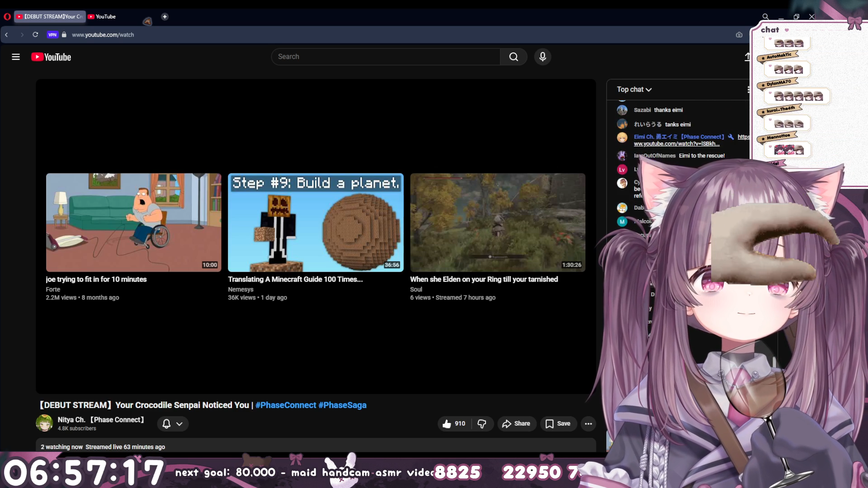The width and height of the screenshot is (868, 488).
Task: Click the Share button
Action: (x=516, y=424)
